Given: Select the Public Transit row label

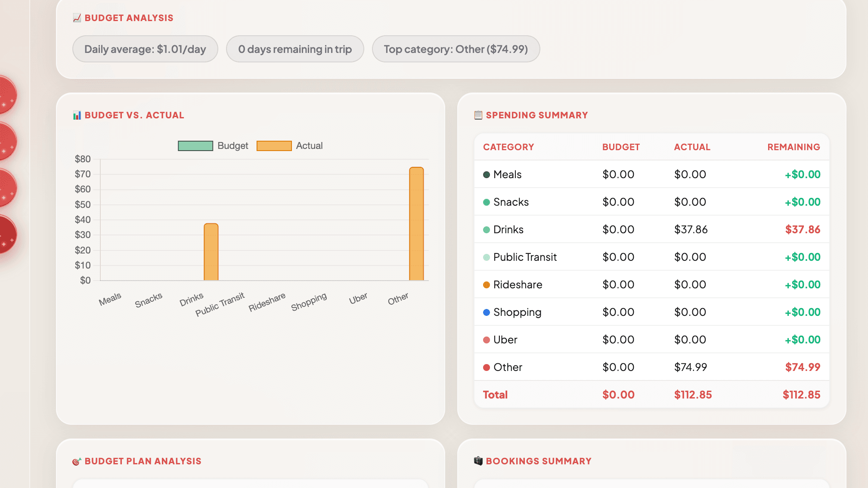Looking at the screenshot, I should [525, 257].
